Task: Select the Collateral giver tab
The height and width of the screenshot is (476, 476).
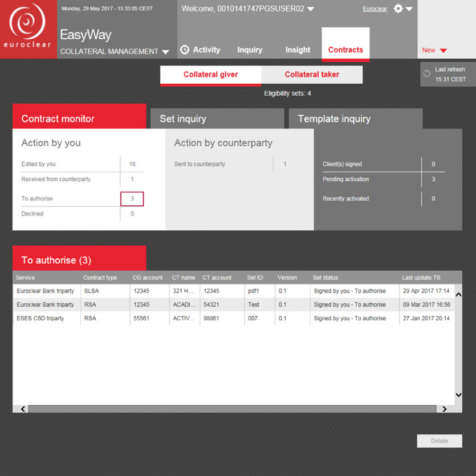Action: (211, 76)
